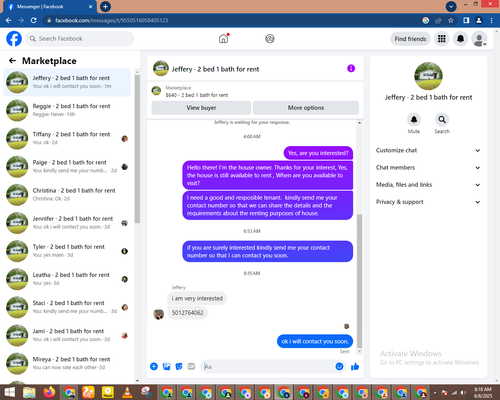Open Tiffany - 2 bed 1 bath conversation
This screenshot has height=400, width=500.
pos(67,138)
